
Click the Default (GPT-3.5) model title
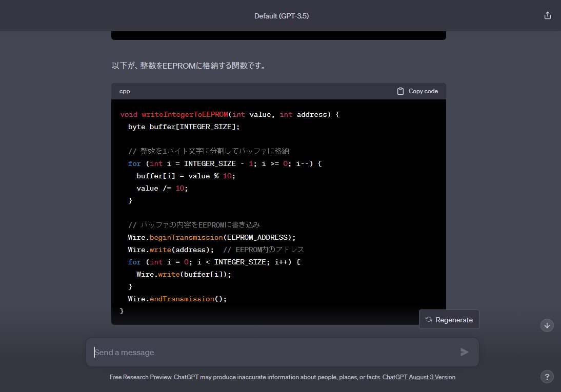(x=281, y=16)
